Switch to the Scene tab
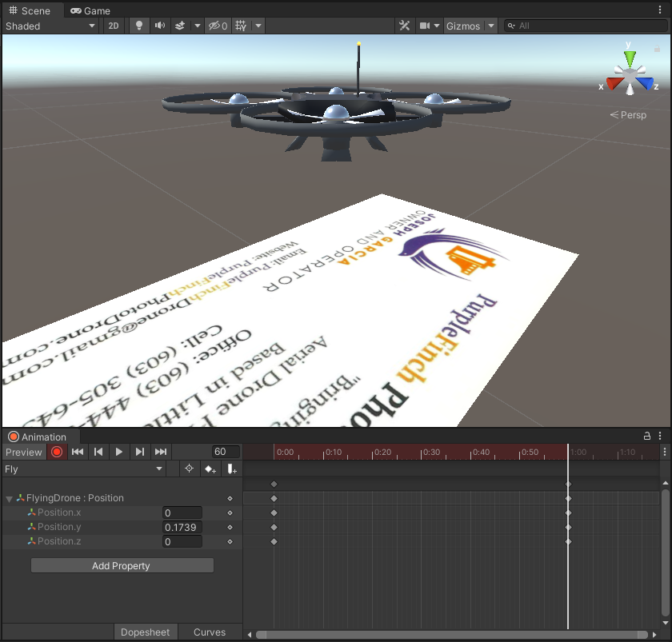This screenshot has height=642, width=672. [x=30, y=10]
